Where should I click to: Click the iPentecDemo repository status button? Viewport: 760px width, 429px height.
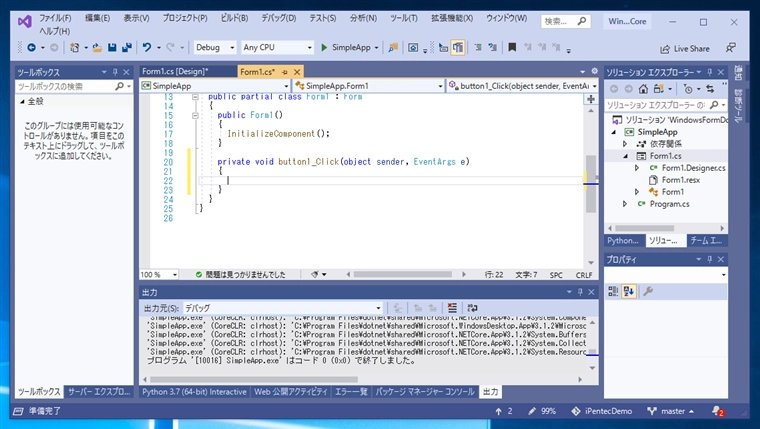click(598, 411)
